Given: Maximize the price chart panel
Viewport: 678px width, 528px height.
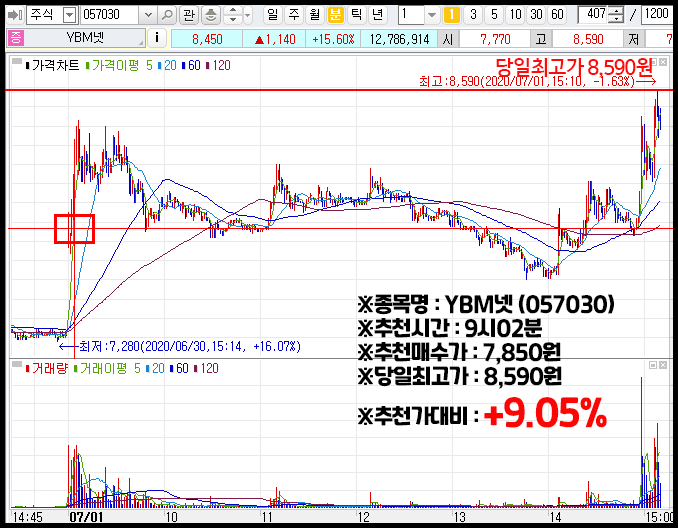Looking at the screenshot, I should coord(653,62).
